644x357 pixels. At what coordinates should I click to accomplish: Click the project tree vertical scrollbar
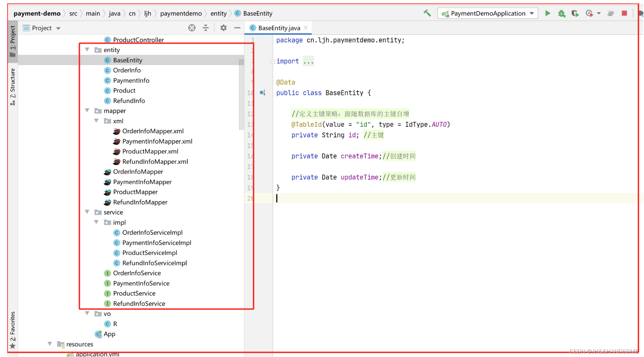(241, 94)
